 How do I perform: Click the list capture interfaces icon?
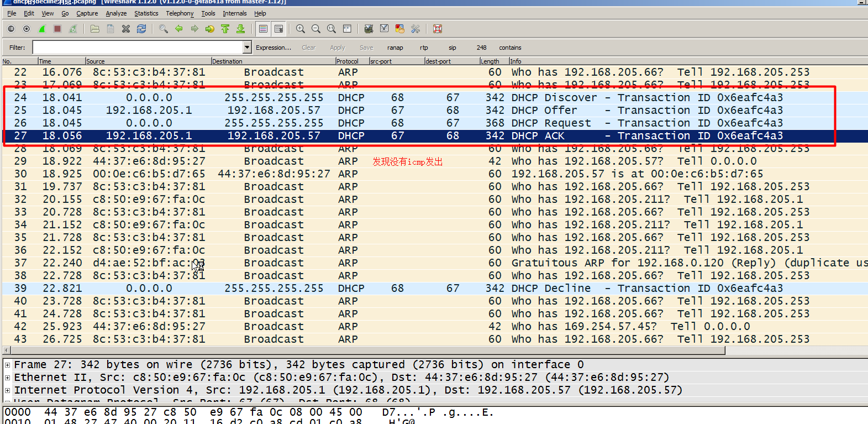[11, 29]
